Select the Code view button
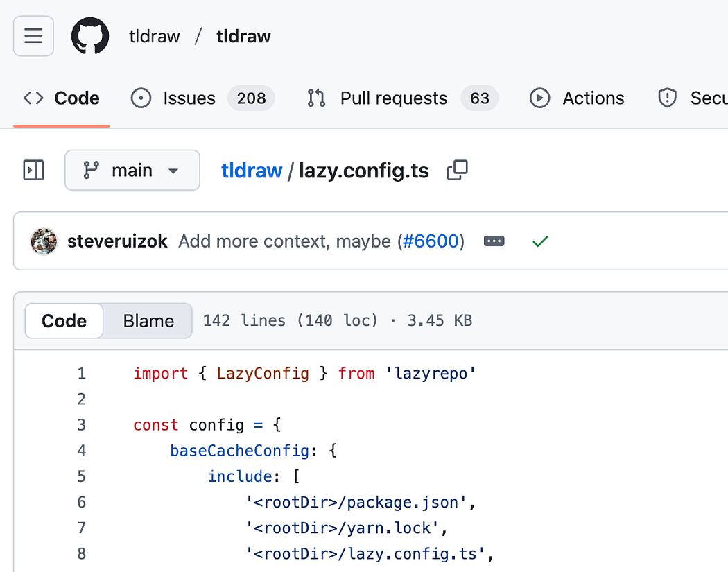This screenshot has height=572, width=728. [64, 321]
